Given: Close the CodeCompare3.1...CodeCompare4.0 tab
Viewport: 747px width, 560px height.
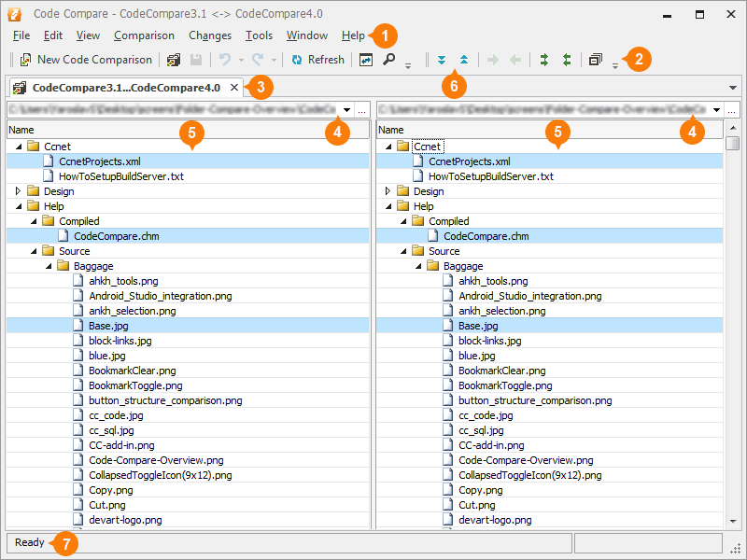Looking at the screenshot, I should 234,87.
